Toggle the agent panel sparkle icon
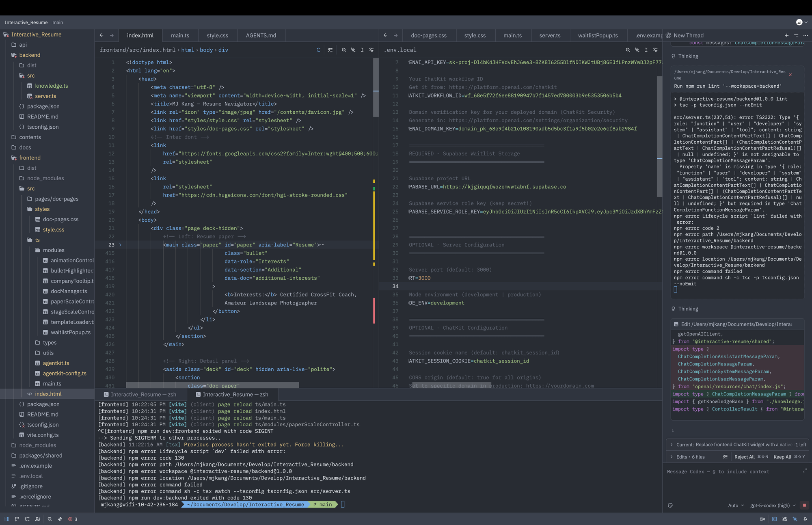Screen dimensions: 812x525 coord(795,519)
